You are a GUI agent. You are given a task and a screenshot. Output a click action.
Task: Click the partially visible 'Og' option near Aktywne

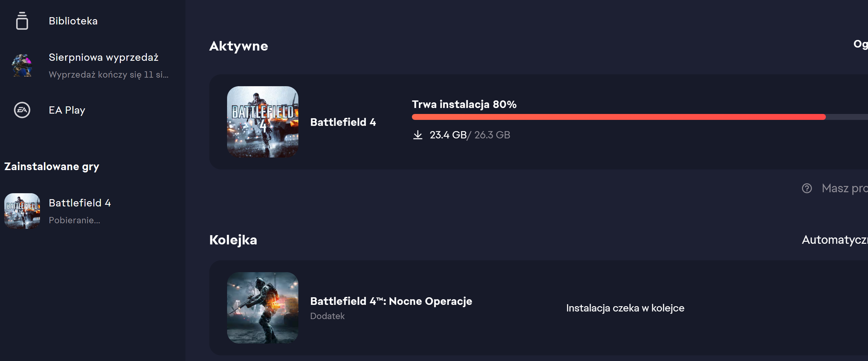[860, 44]
